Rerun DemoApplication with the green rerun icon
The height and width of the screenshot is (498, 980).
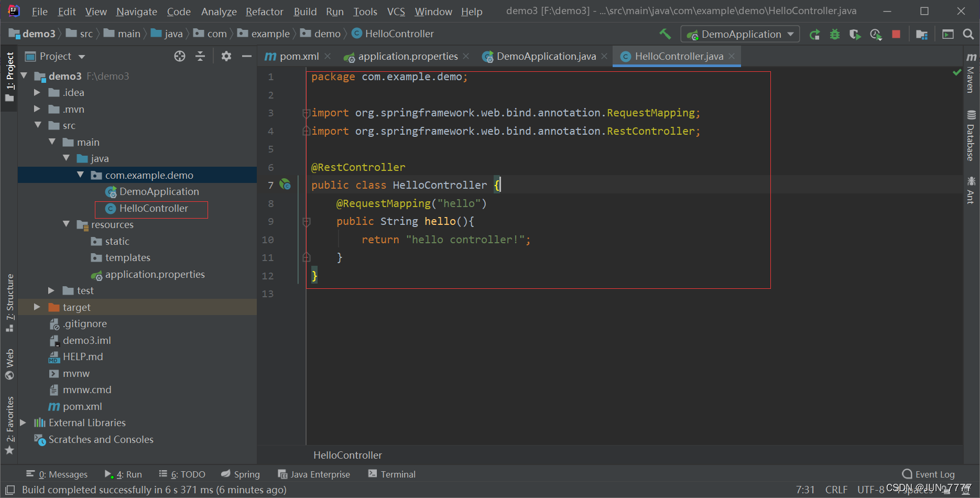tap(814, 35)
